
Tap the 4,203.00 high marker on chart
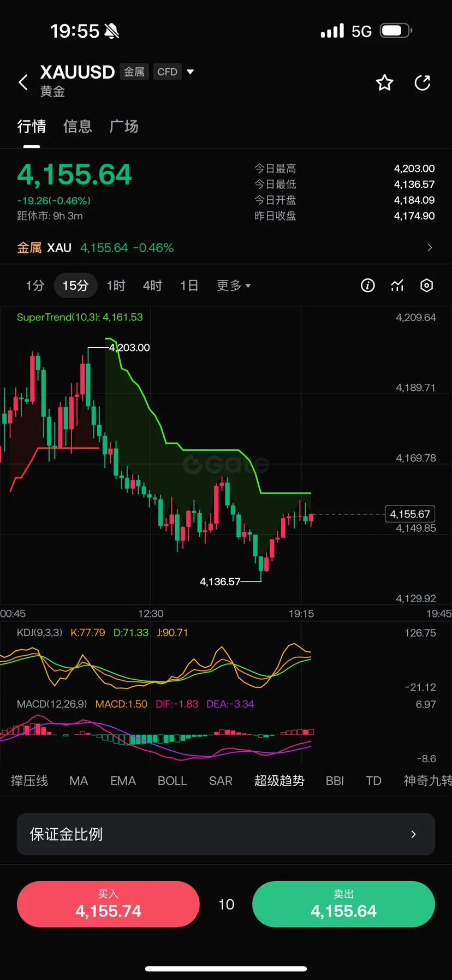130,348
